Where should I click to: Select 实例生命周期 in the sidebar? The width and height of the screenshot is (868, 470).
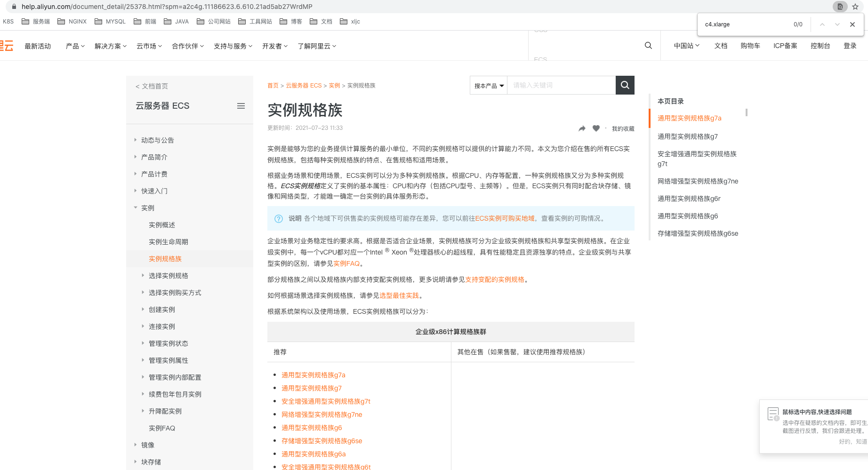tap(169, 242)
